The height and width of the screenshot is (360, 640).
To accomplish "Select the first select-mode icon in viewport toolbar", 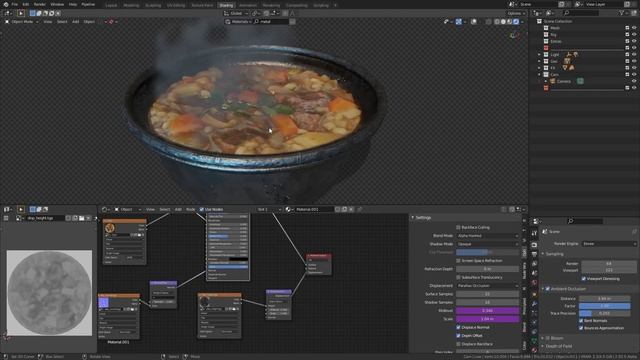I will [32, 13].
